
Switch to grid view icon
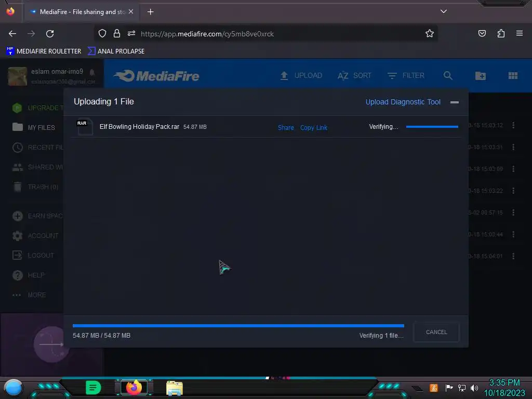[513, 76]
